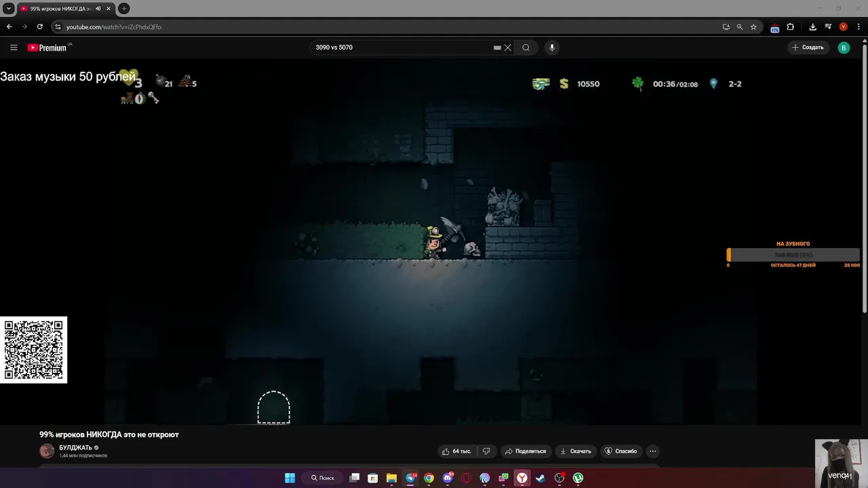Open the extension with the 176 badge
Screen dimensions: 868x488
pyautogui.click(x=774, y=28)
